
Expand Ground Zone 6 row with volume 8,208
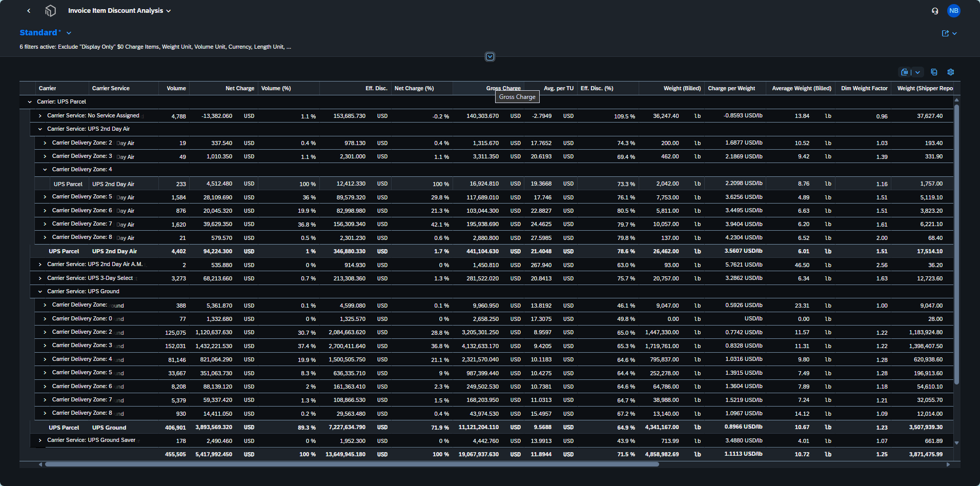pos(45,387)
